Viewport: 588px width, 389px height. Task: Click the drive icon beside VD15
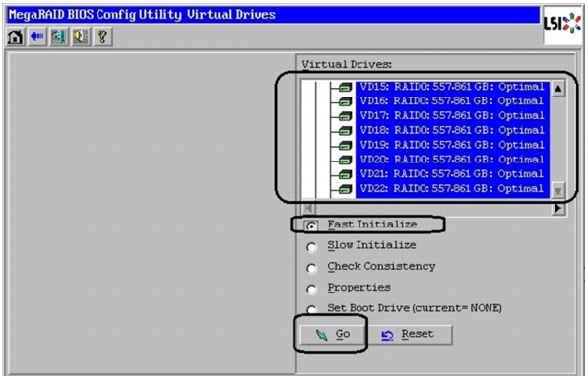coord(345,87)
